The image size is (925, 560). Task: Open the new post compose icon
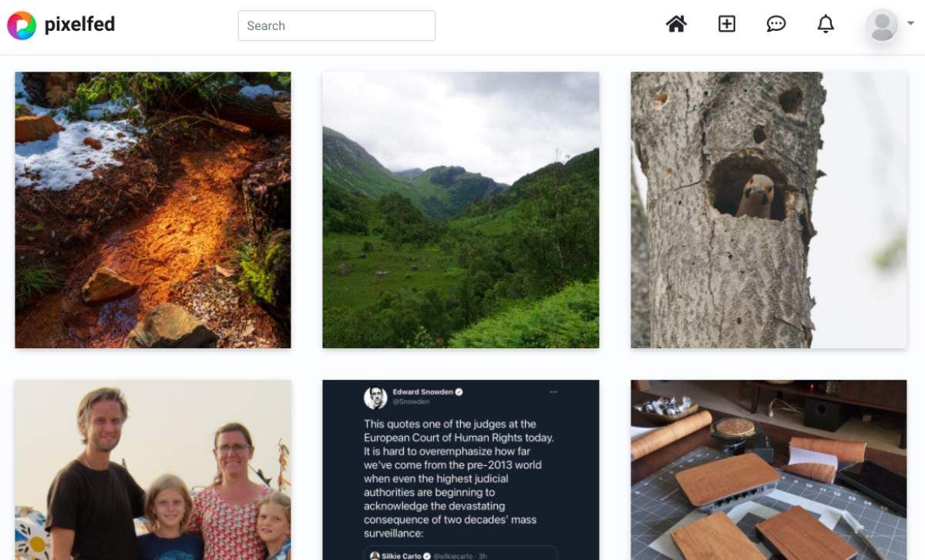(726, 25)
